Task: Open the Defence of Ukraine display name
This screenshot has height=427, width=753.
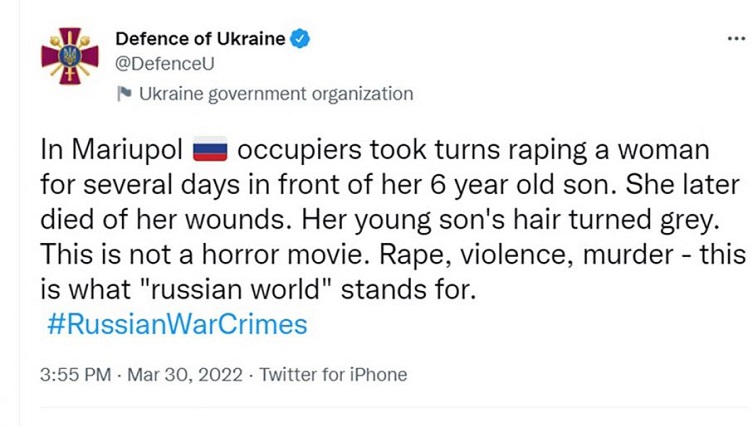Action: pos(200,38)
